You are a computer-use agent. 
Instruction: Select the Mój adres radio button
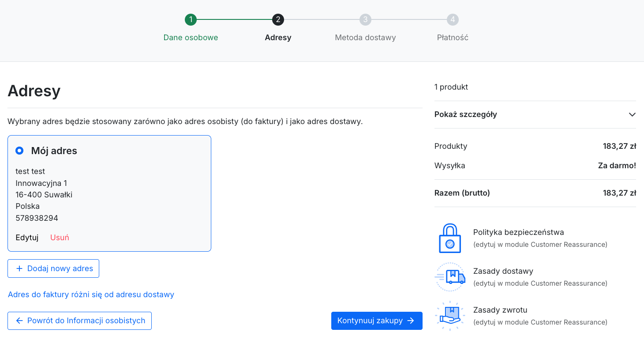click(x=19, y=151)
